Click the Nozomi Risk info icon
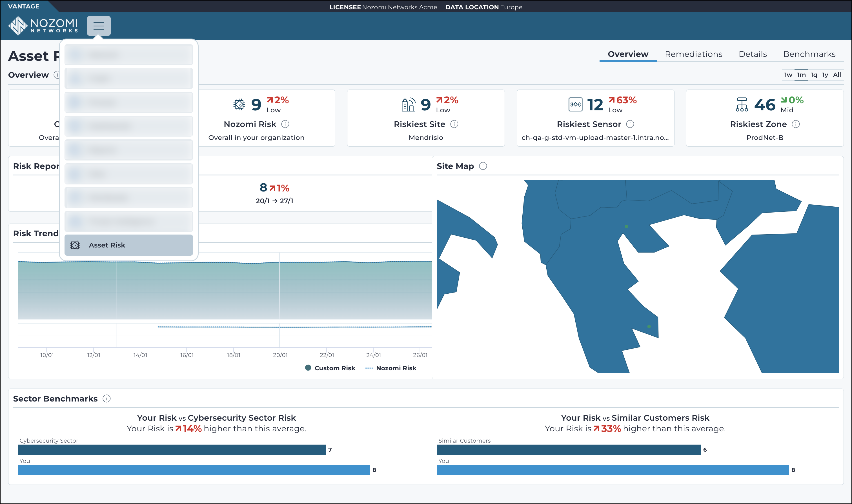The image size is (852, 504). coord(285,124)
